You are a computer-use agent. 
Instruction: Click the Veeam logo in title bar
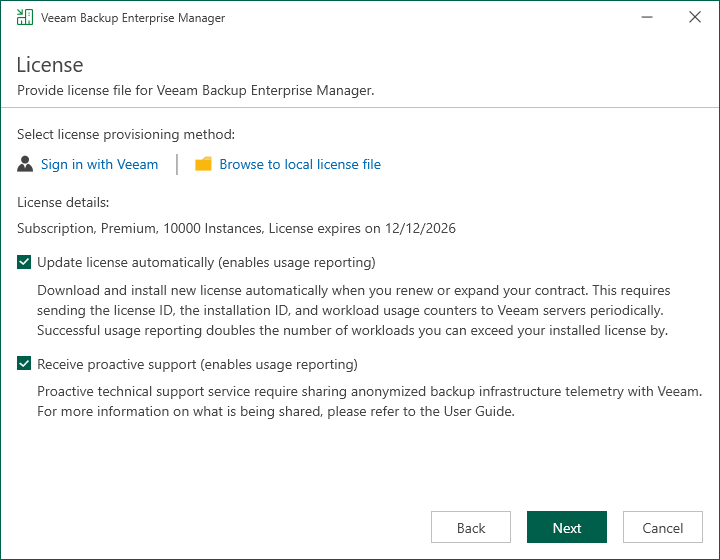[x=25, y=18]
